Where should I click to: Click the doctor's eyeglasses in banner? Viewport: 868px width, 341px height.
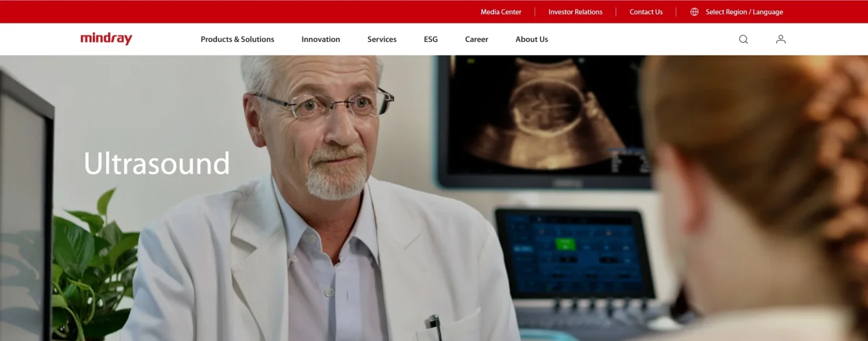pos(325,105)
